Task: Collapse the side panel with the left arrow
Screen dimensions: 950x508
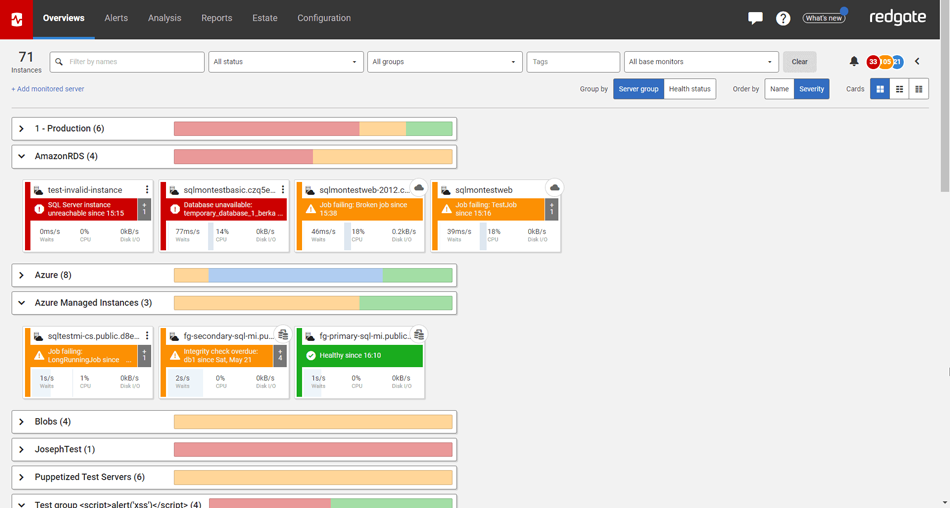Action: pyautogui.click(x=917, y=61)
